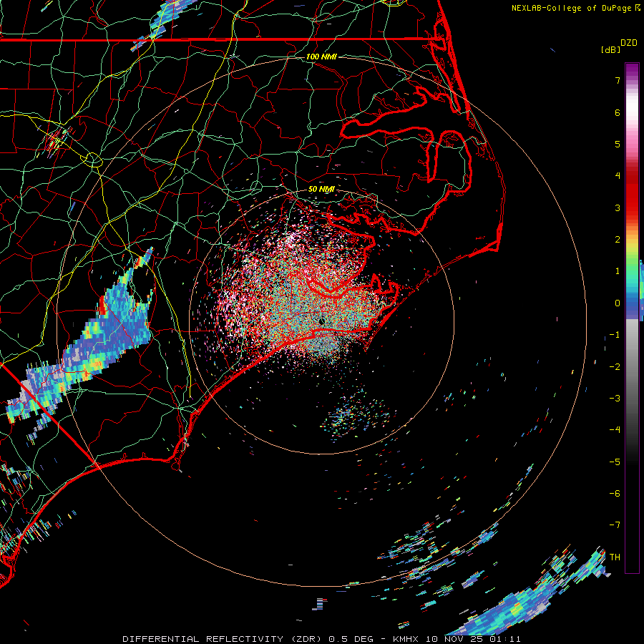
Task: Click the 3 value on the color scale
Action: pyautogui.click(x=618, y=208)
